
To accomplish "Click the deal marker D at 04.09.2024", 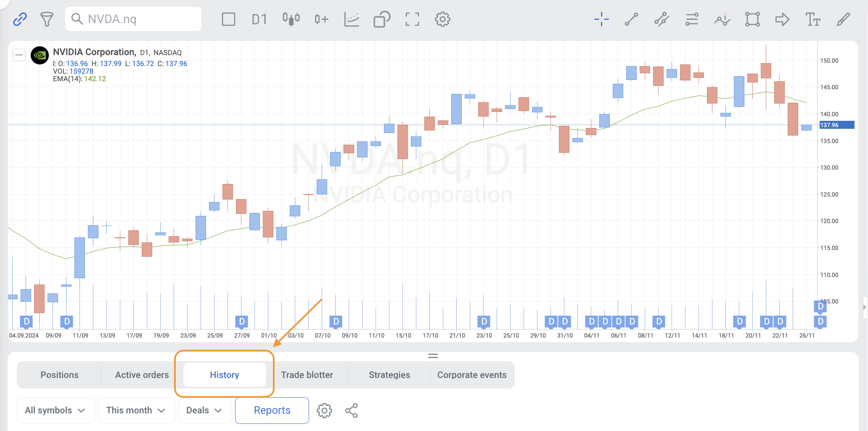I will click(26, 322).
